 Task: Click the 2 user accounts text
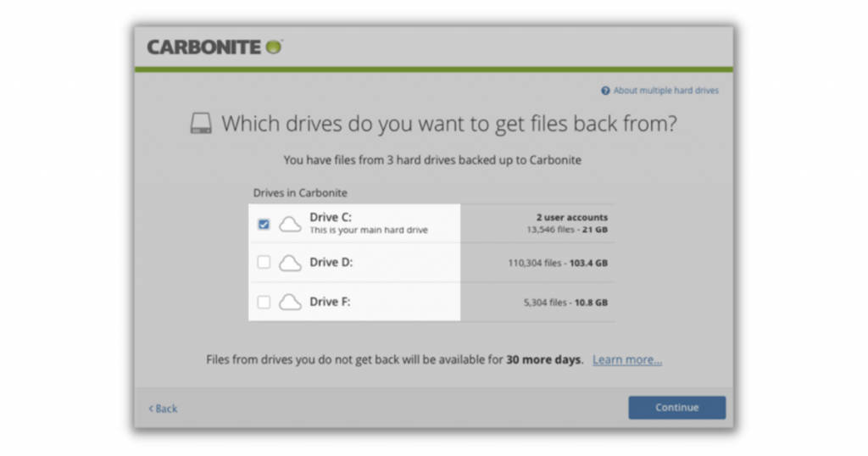coord(571,217)
